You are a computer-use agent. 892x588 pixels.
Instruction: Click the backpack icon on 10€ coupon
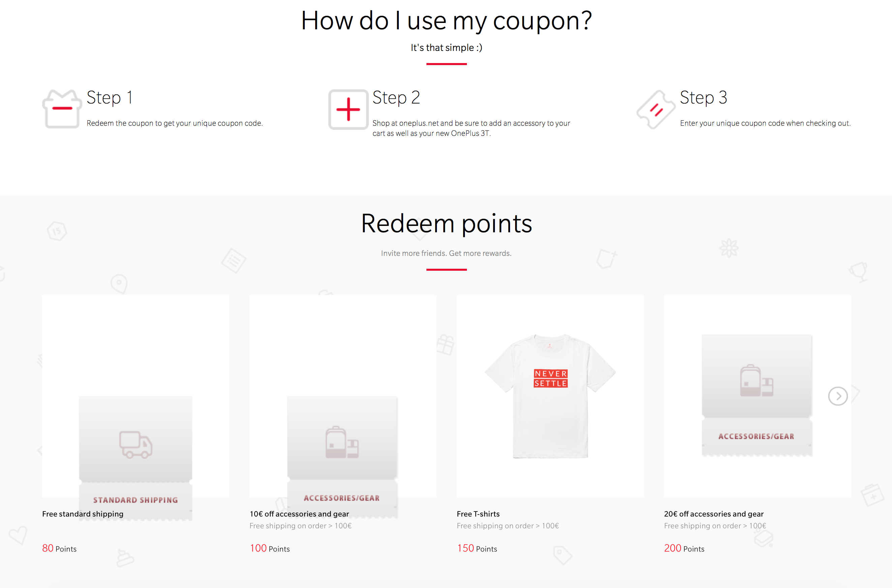[342, 442]
